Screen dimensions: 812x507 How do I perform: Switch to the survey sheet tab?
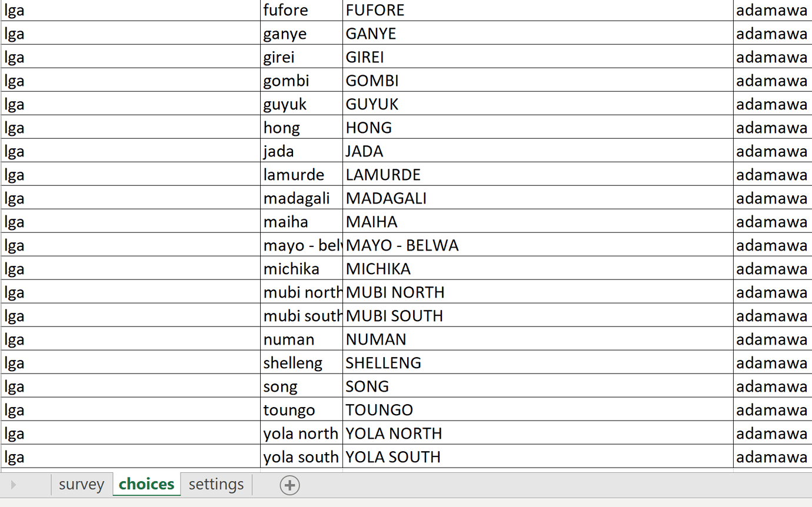click(81, 484)
